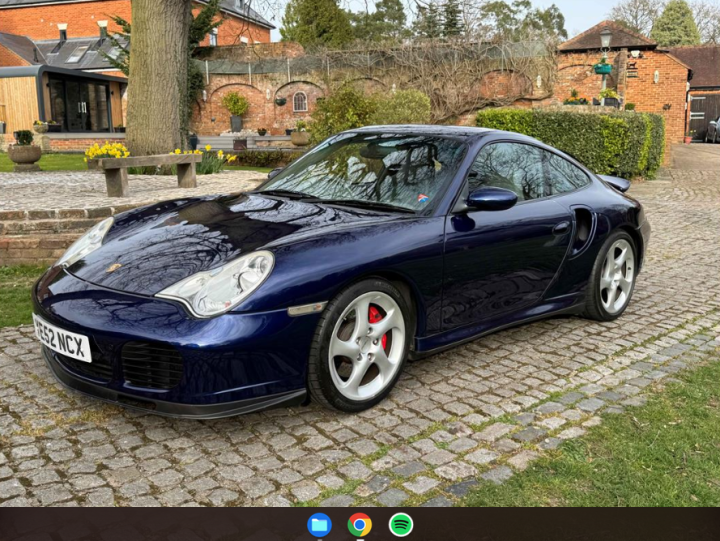
Task: Click the blue door mirror on the car
Action: [490, 199]
